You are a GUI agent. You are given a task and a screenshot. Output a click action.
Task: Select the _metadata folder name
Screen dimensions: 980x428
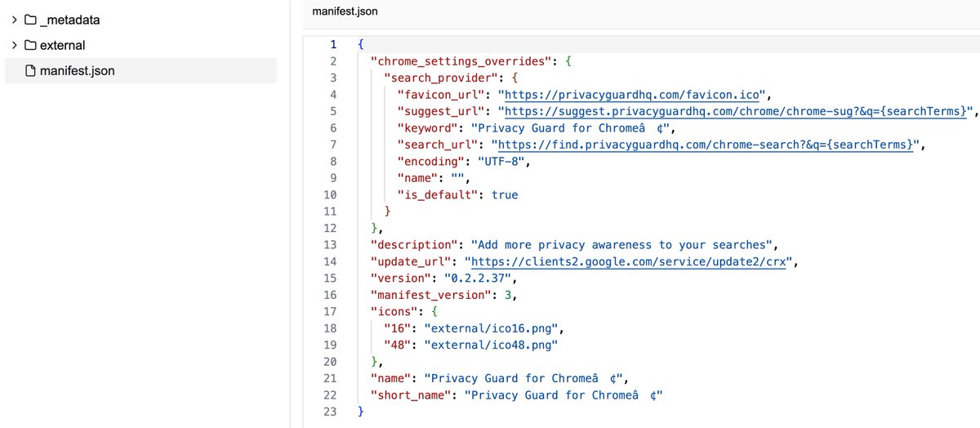pyautogui.click(x=70, y=20)
